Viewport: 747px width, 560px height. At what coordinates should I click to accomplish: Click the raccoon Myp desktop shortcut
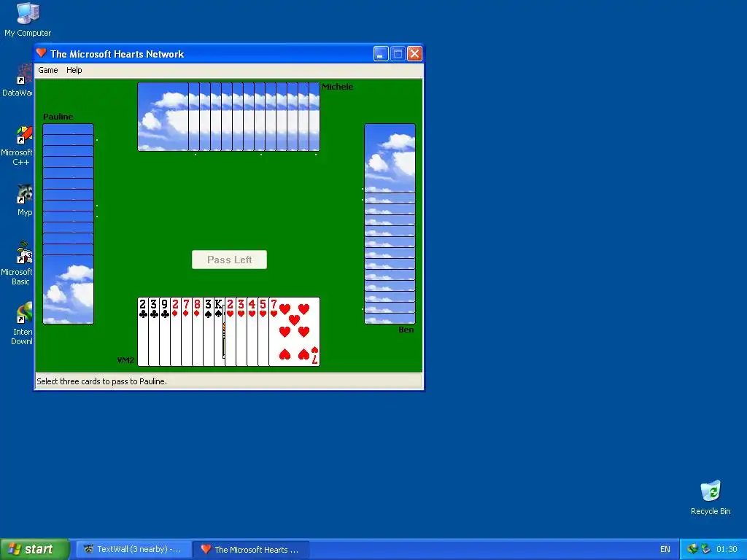(24, 201)
